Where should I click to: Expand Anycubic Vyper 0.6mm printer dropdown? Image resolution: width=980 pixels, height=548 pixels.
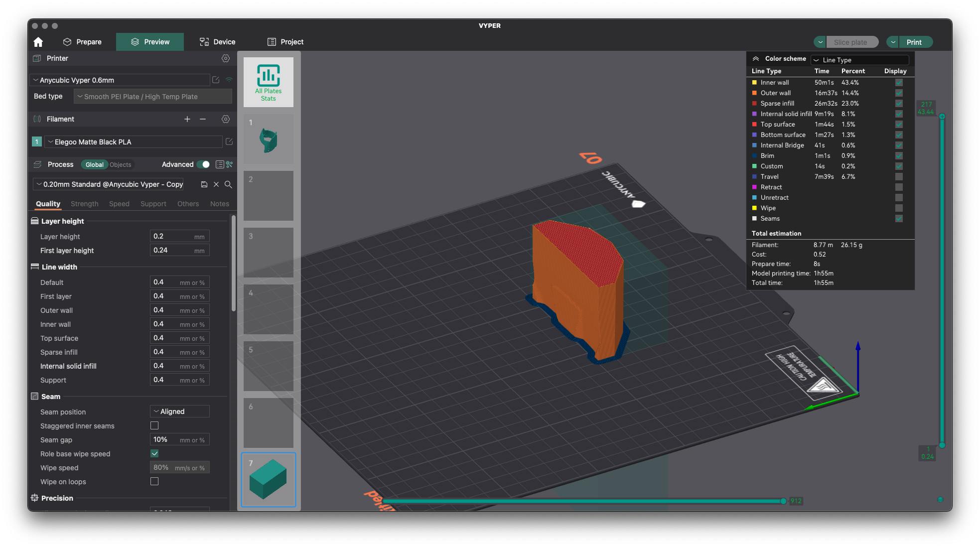tap(120, 80)
